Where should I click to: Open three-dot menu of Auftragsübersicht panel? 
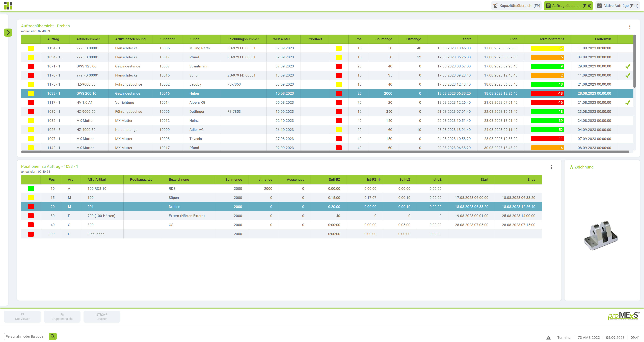(x=630, y=27)
